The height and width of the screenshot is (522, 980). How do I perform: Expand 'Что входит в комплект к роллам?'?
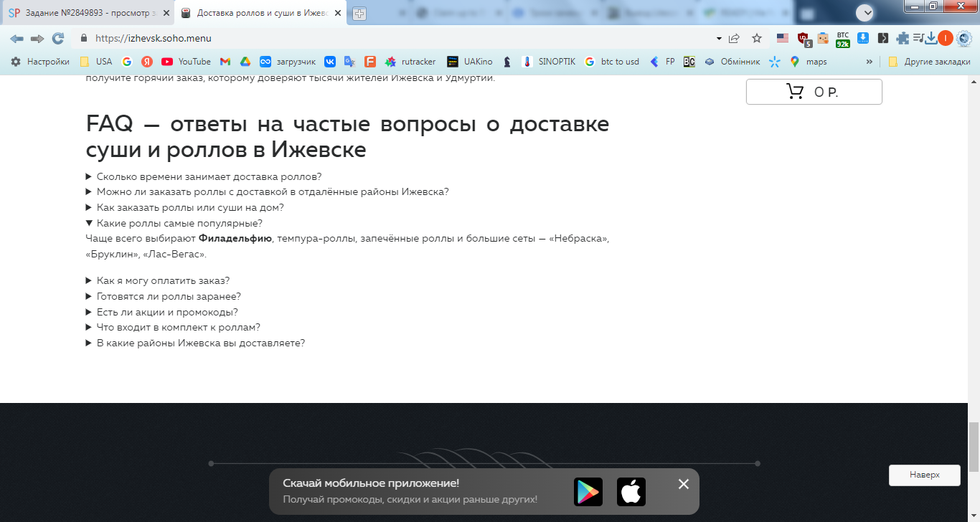[173, 327]
